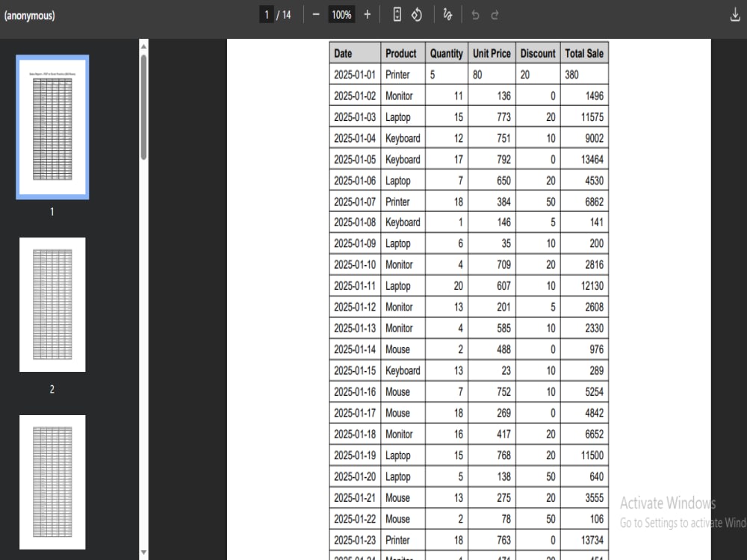Click the Date column header
This screenshot has height=560, width=747.
tap(355, 53)
